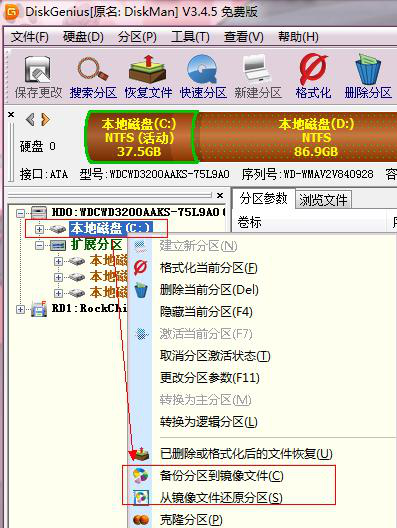
Task: Click the gray previous-disk arrow near 硬盘 0
Action: tap(30, 120)
